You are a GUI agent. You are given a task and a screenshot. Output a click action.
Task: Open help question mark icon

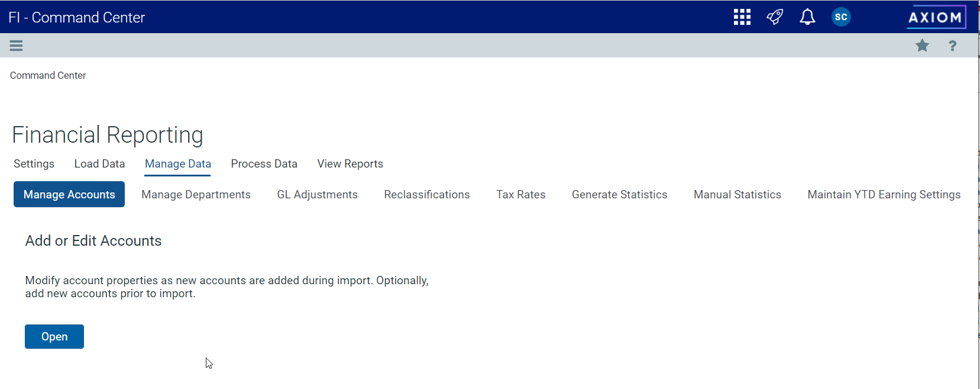952,46
